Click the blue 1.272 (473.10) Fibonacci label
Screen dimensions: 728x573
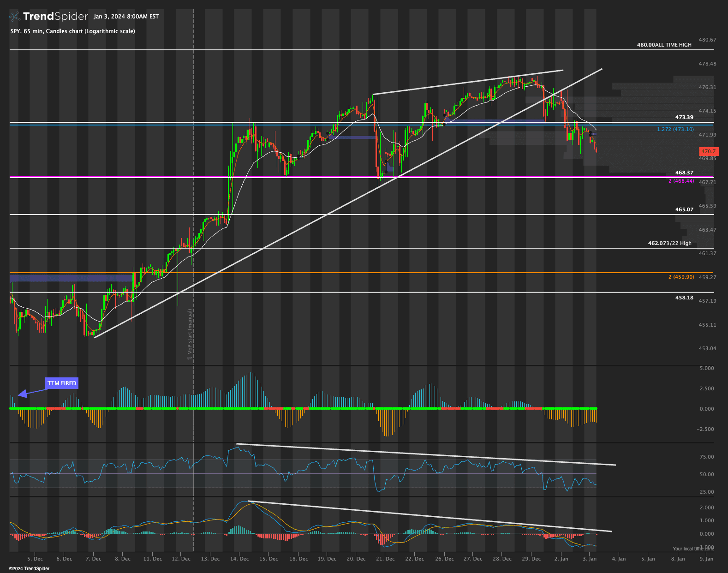(x=675, y=129)
